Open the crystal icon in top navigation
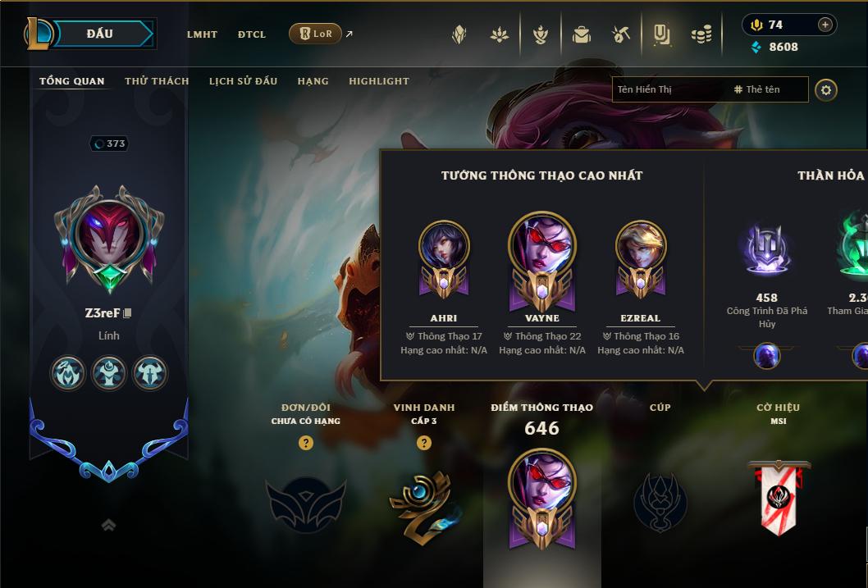 (x=459, y=34)
